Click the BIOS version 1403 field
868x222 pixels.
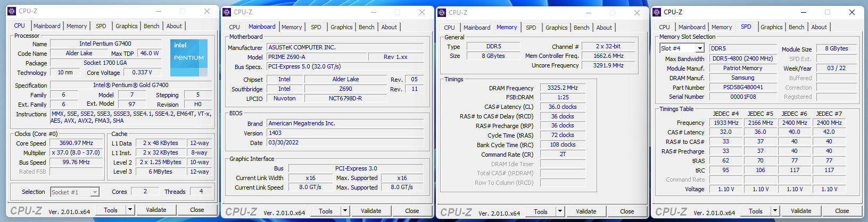point(345,133)
